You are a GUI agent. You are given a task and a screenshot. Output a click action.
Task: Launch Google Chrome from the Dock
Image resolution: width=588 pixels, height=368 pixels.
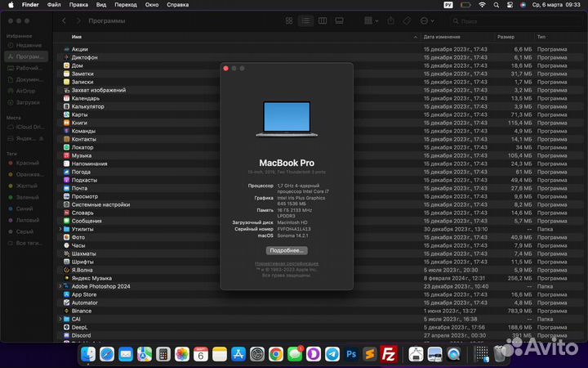(x=276, y=354)
